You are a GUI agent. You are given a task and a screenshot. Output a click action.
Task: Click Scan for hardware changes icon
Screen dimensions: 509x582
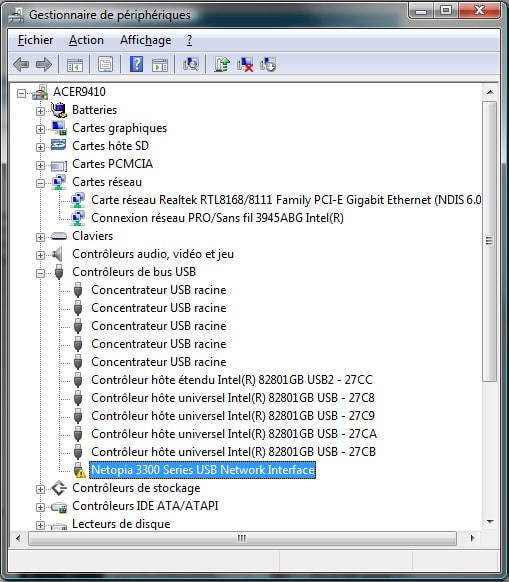point(191,64)
